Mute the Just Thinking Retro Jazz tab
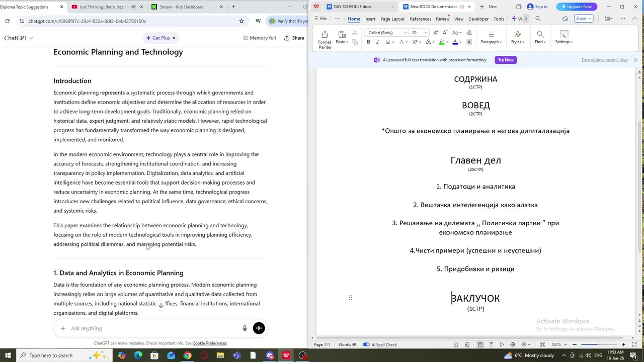Viewport: 644px width, 362px height. (133, 7)
